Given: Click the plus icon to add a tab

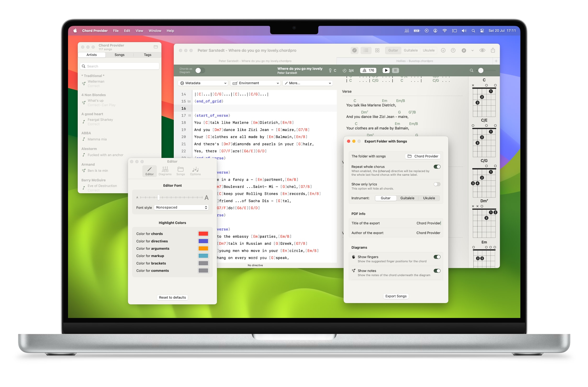Looking at the screenshot, I should (496, 61).
